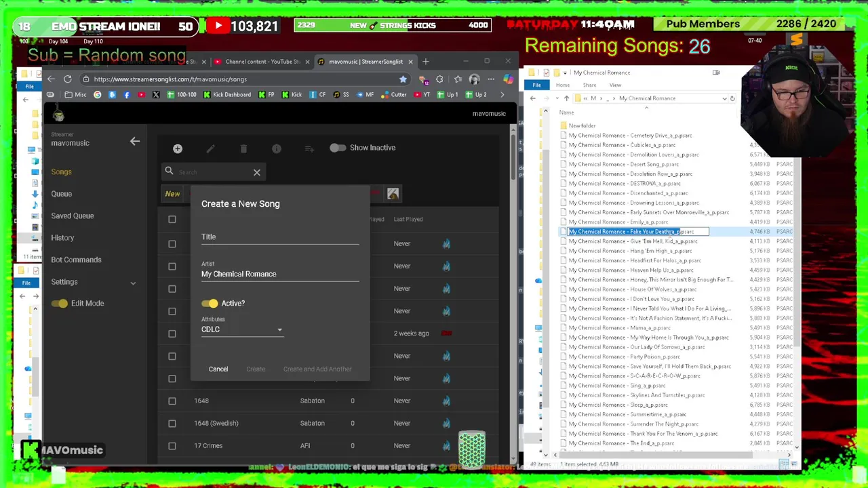This screenshot has height=488, width=868.
Task: Open the Facebook bookmark icon
Action: (x=127, y=95)
